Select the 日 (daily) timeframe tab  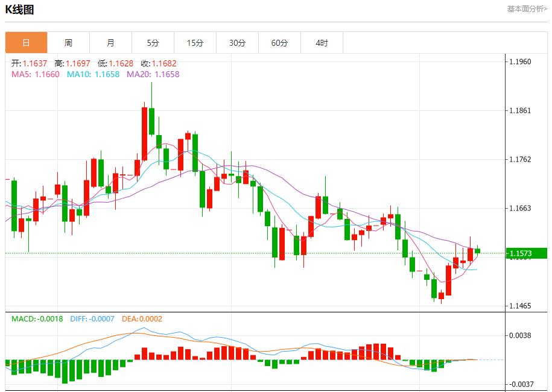click(26, 43)
